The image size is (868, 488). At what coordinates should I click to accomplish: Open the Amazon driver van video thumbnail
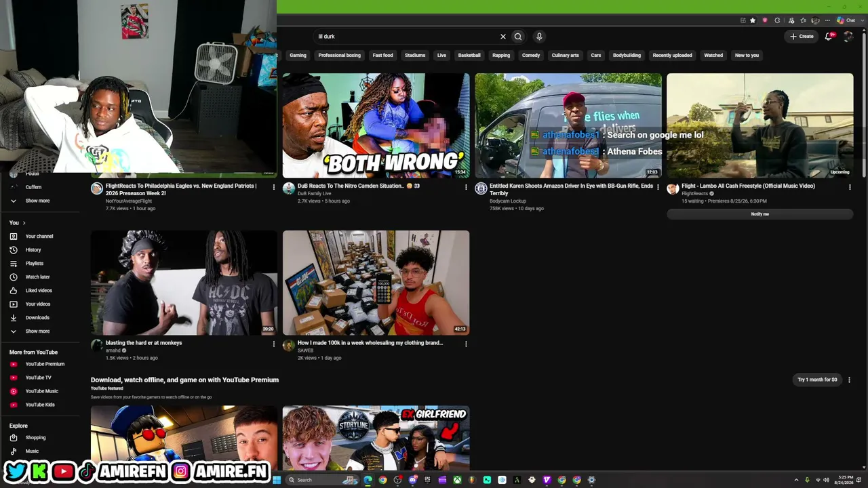point(568,125)
